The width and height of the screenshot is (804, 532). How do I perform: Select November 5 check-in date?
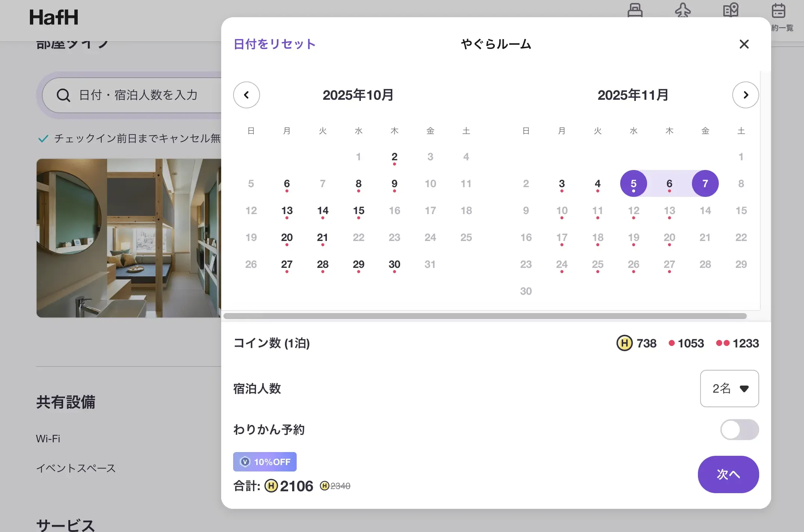(x=633, y=183)
